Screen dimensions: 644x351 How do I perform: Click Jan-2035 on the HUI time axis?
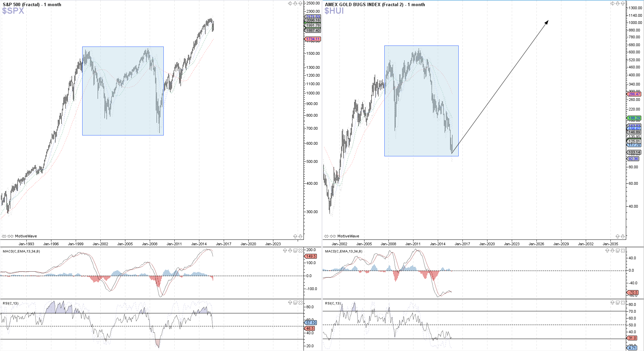pos(610,244)
